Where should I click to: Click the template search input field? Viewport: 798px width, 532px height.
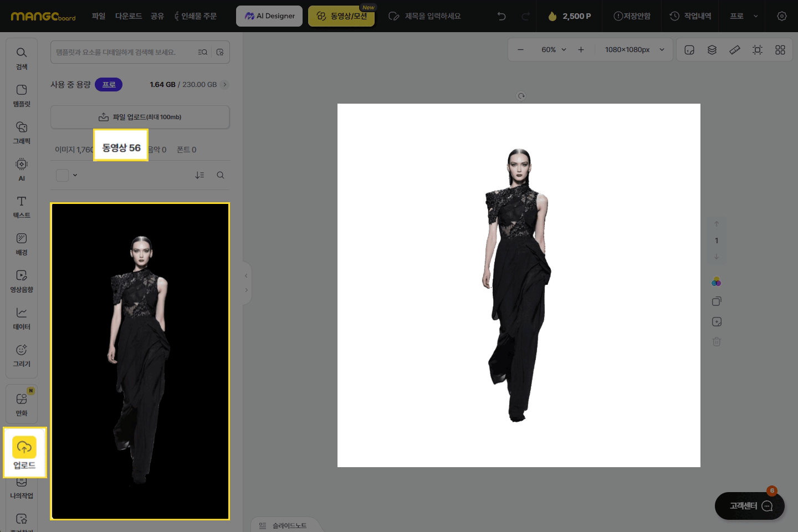click(x=124, y=52)
